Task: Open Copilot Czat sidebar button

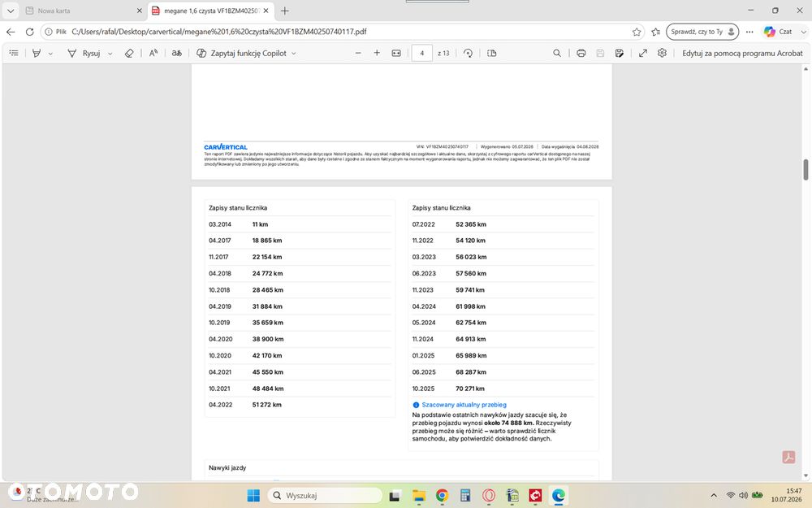Action: 779,32
